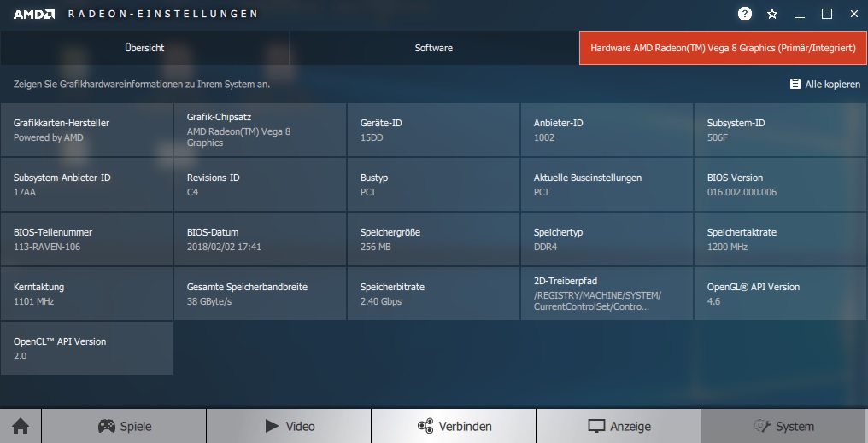Image resolution: width=868 pixels, height=443 pixels.
Task: Open the Spiele gaming section
Action: click(x=124, y=426)
